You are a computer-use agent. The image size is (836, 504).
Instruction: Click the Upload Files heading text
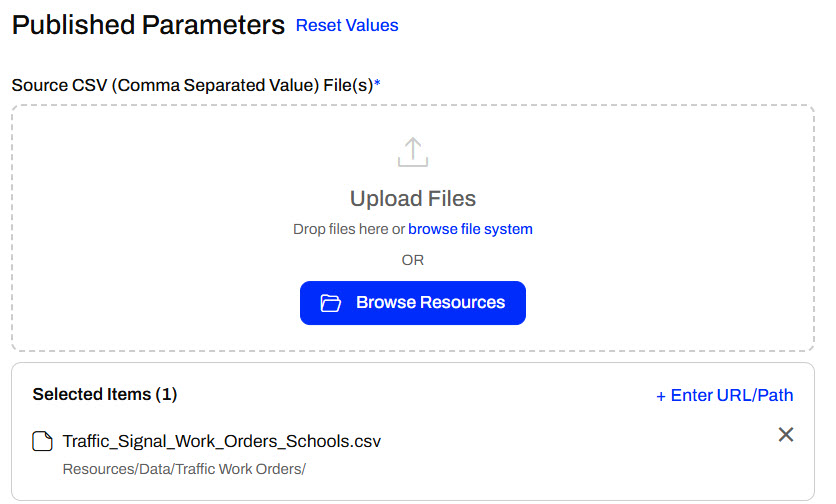click(x=412, y=198)
